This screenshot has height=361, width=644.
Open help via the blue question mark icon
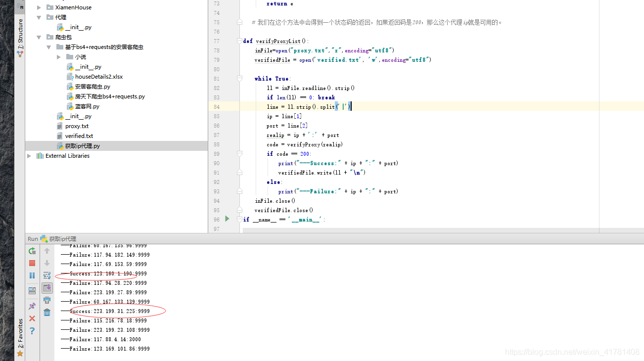[32, 331]
